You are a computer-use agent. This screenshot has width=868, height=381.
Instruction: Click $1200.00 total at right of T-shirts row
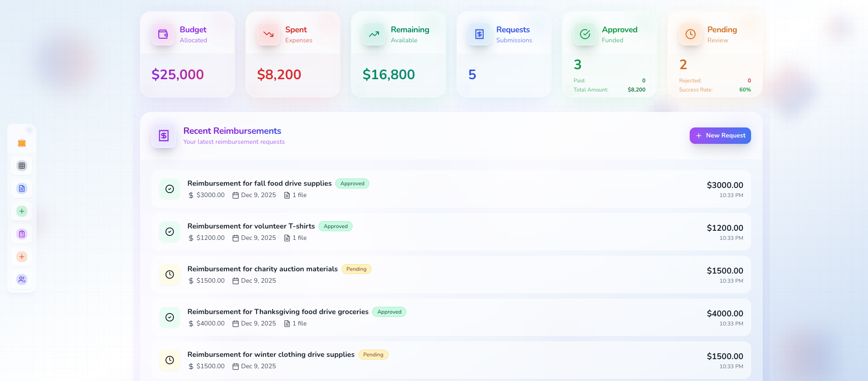click(x=725, y=228)
